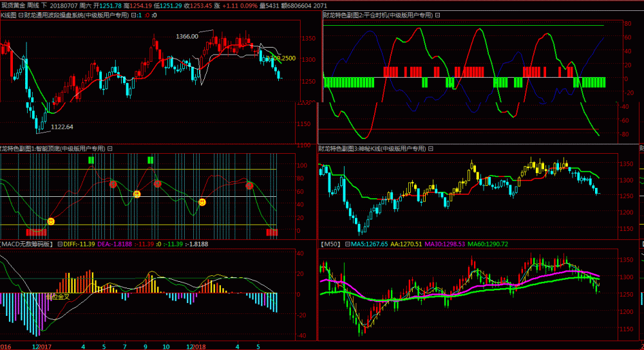Click the MA5:1267.65 legend

[x=370, y=244]
